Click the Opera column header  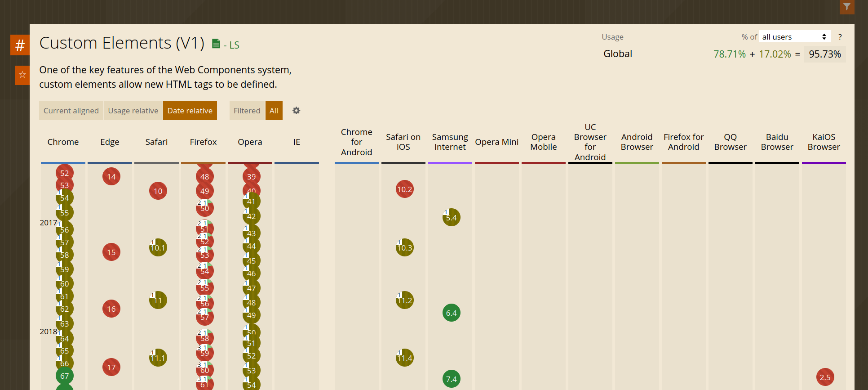(250, 142)
